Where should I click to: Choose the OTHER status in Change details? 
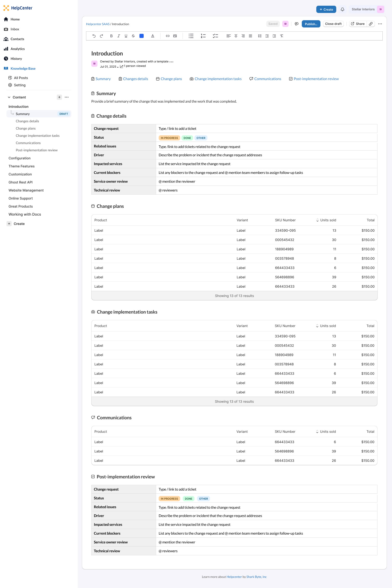(201, 138)
